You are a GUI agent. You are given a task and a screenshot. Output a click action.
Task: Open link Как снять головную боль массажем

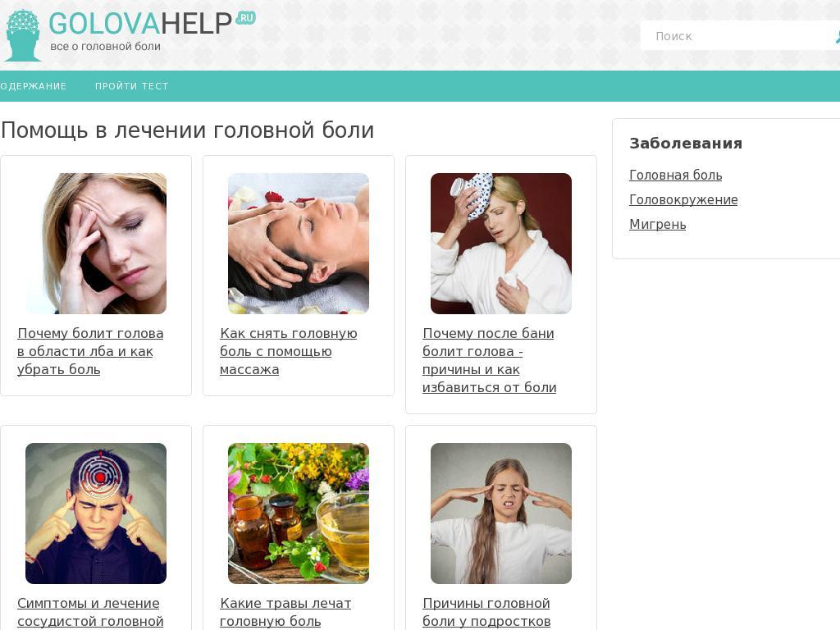click(288, 351)
